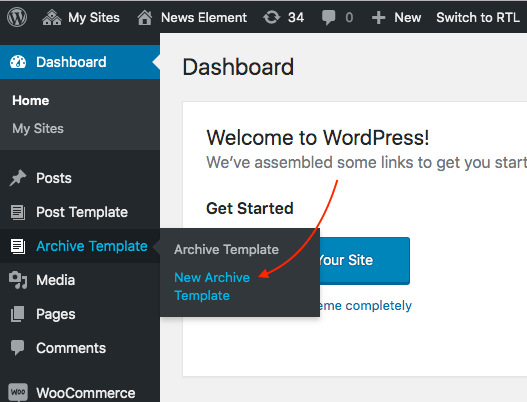Screen dimensions: 527x402
Task: Switch to RTL in admin bar
Action: [478, 17]
